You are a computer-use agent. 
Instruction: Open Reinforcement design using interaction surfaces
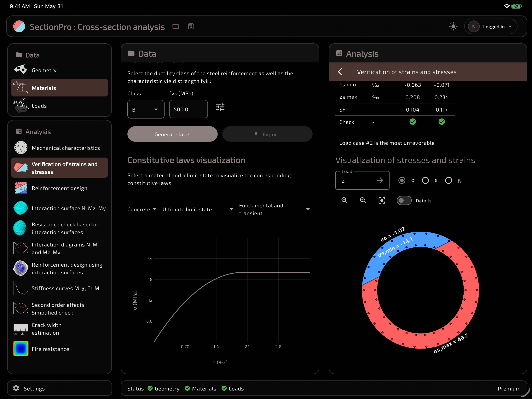pos(59,268)
